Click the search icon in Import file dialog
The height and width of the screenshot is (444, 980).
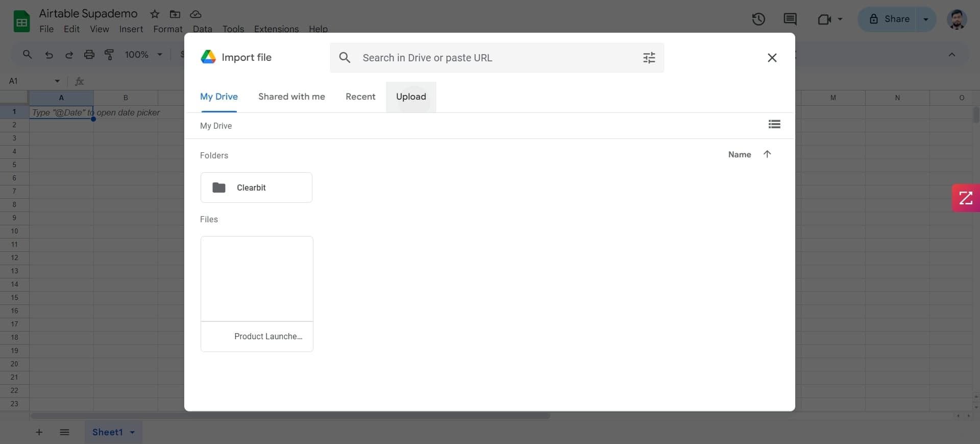(x=345, y=57)
